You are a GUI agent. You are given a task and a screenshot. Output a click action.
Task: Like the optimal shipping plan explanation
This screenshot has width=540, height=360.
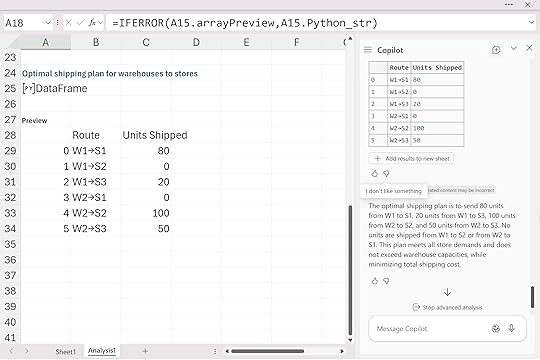click(x=375, y=281)
